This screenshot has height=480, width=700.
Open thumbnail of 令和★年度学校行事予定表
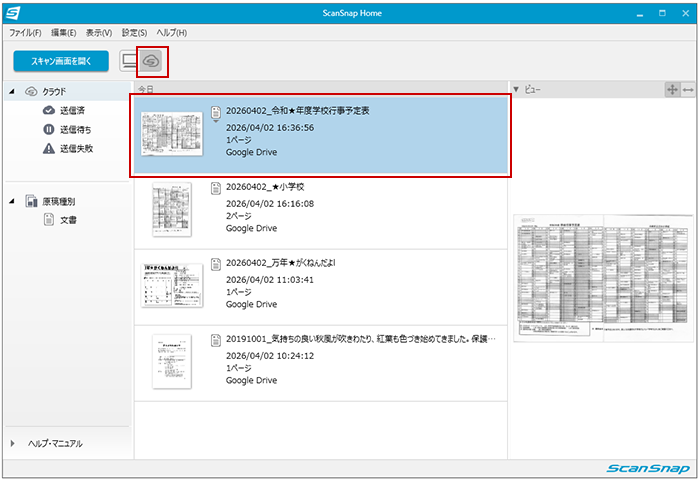tap(172, 134)
